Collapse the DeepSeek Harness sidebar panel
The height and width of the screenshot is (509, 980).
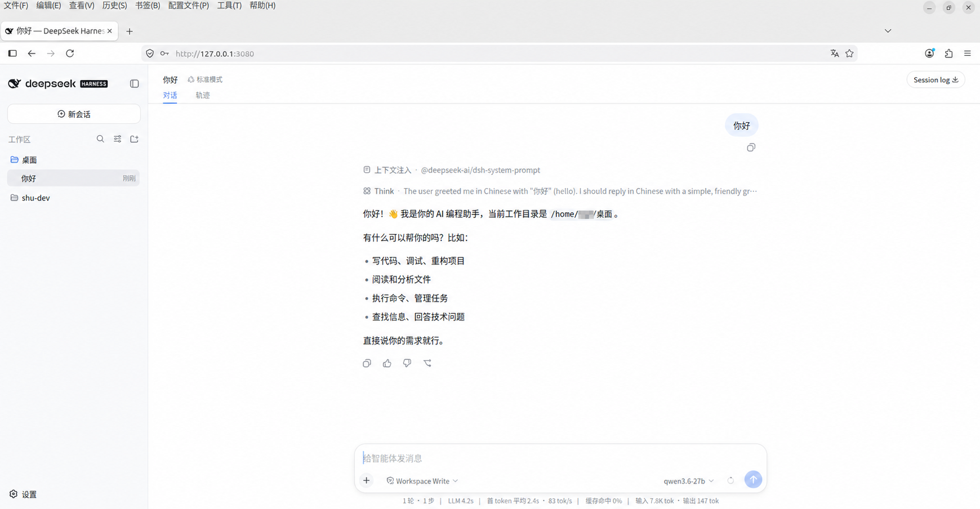click(134, 84)
